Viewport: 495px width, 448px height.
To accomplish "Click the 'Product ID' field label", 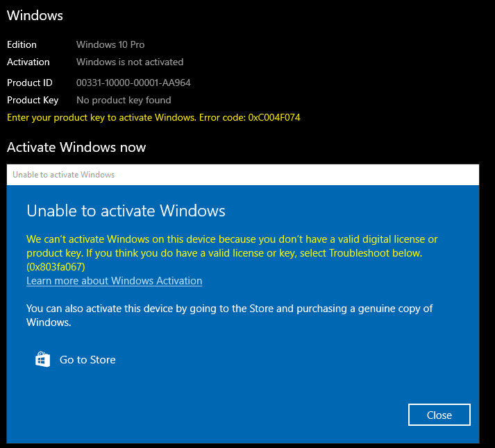I will [x=29, y=83].
